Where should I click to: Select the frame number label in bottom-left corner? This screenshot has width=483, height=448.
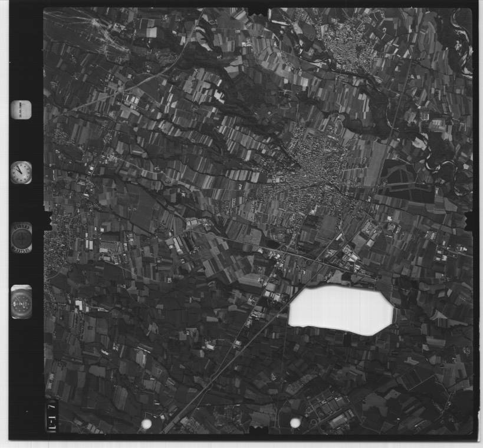[x=52, y=416]
